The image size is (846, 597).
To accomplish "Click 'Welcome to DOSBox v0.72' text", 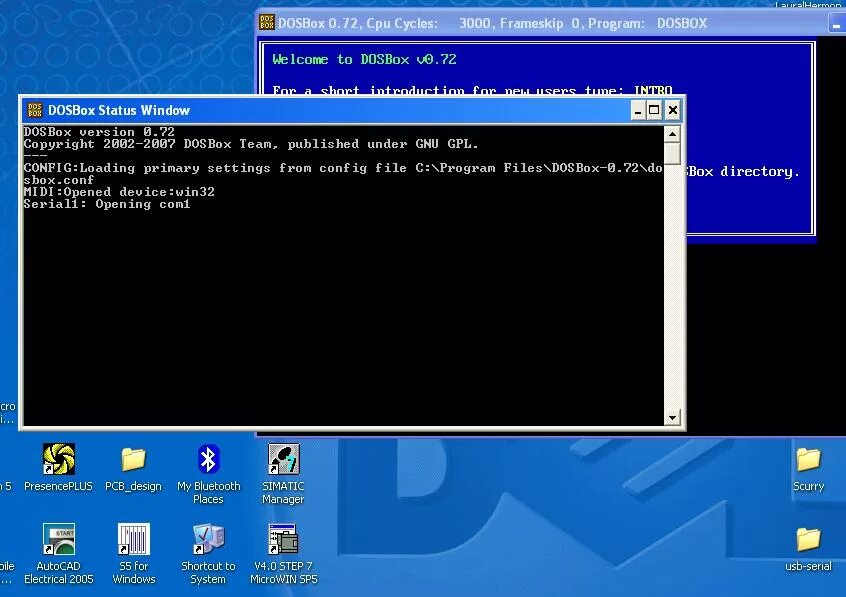I will tap(364, 59).
